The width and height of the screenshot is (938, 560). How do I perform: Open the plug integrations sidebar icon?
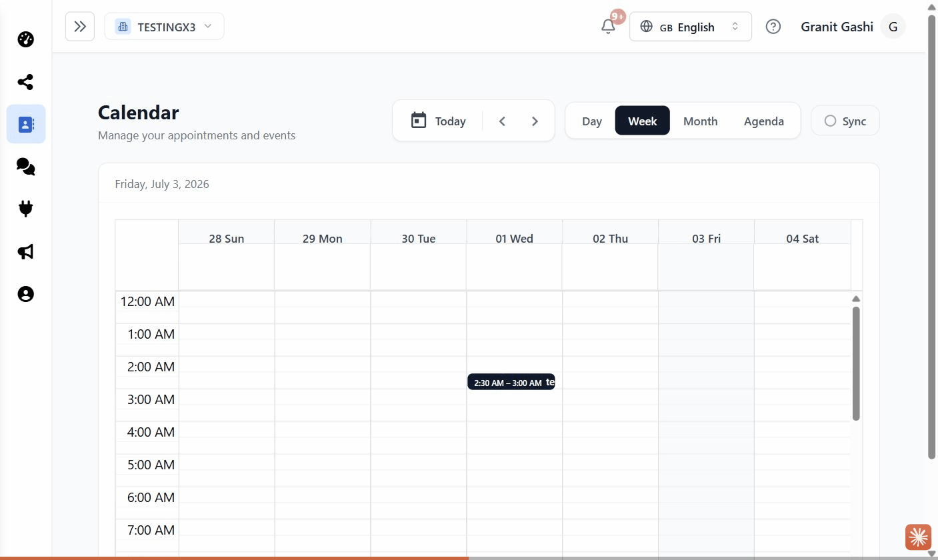click(x=25, y=209)
